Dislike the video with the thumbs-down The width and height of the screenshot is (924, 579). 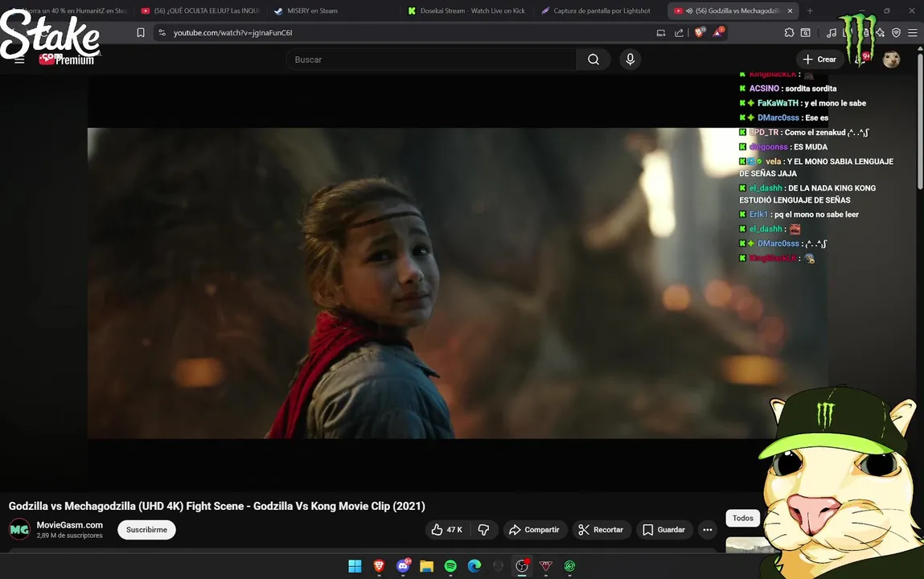(x=484, y=529)
